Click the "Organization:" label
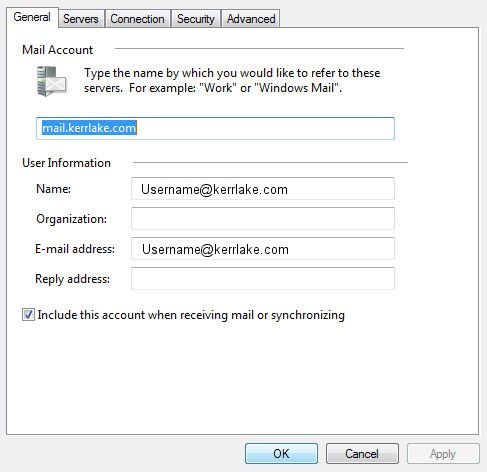Viewport: 487px width, 472px height. click(x=71, y=219)
